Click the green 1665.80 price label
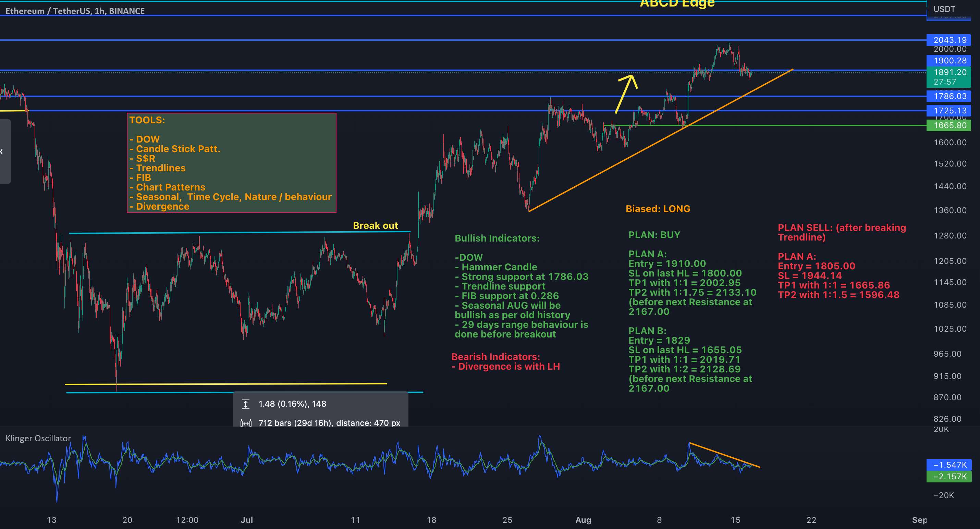Viewport: 980px width, 529px height. pyautogui.click(x=949, y=125)
